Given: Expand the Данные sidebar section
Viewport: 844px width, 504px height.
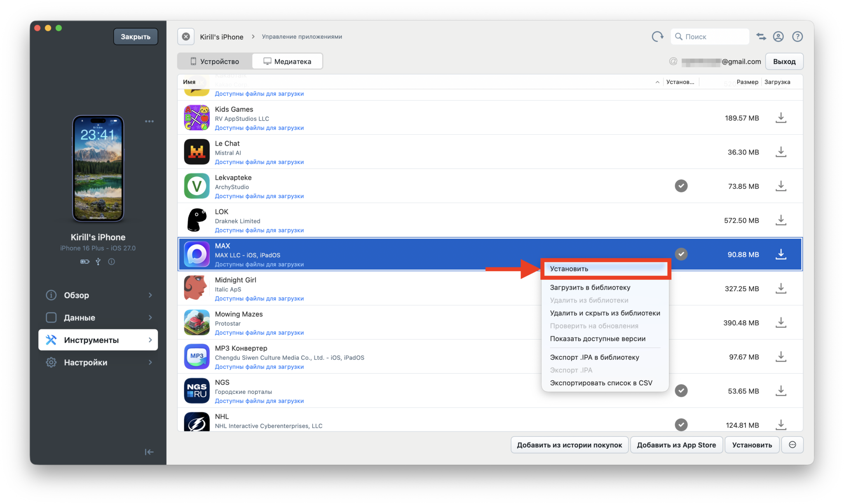Looking at the screenshot, I should pyautogui.click(x=98, y=318).
